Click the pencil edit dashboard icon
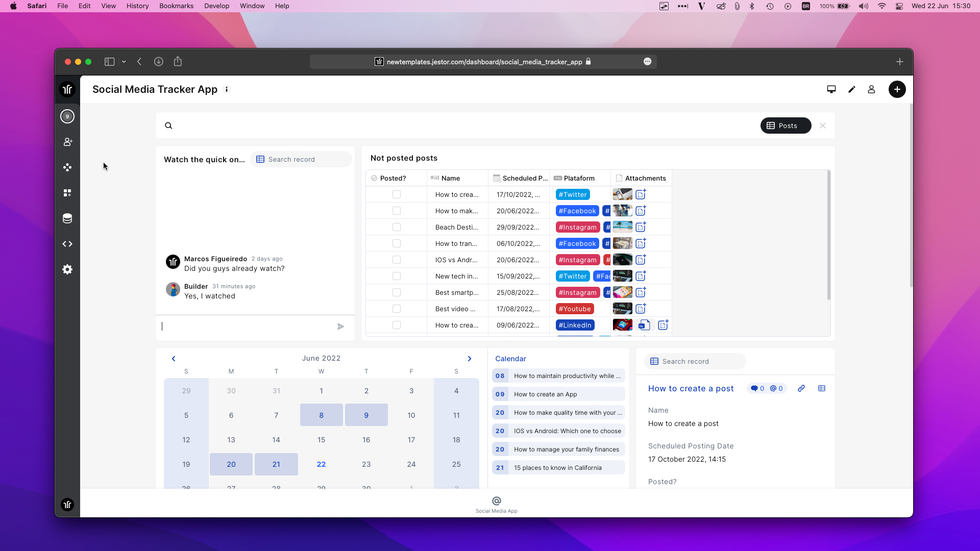Image resolution: width=980 pixels, height=551 pixels. [851, 89]
